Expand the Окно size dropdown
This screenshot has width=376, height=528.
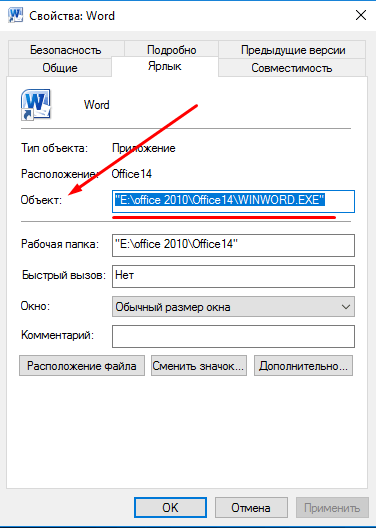click(x=233, y=307)
